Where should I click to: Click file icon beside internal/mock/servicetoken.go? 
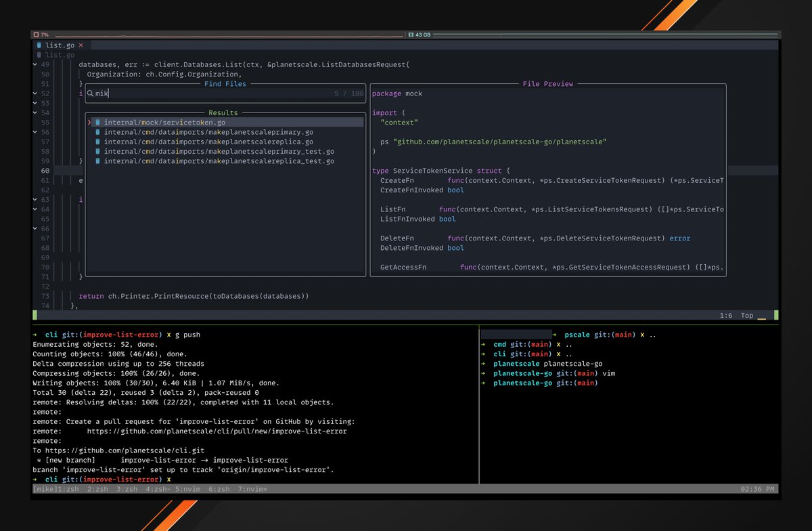pos(98,123)
